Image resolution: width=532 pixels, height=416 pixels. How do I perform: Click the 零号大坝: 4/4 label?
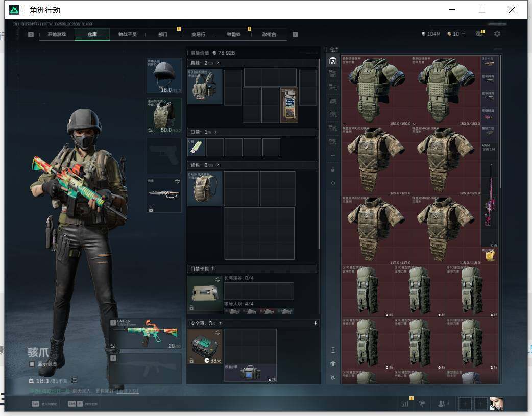tap(238, 304)
